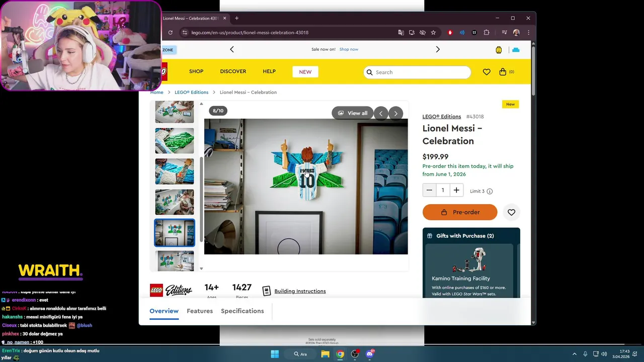The height and width of the screenshot is (362, 644).
Task: Open Windows Start menu
Action: [275, 354]
